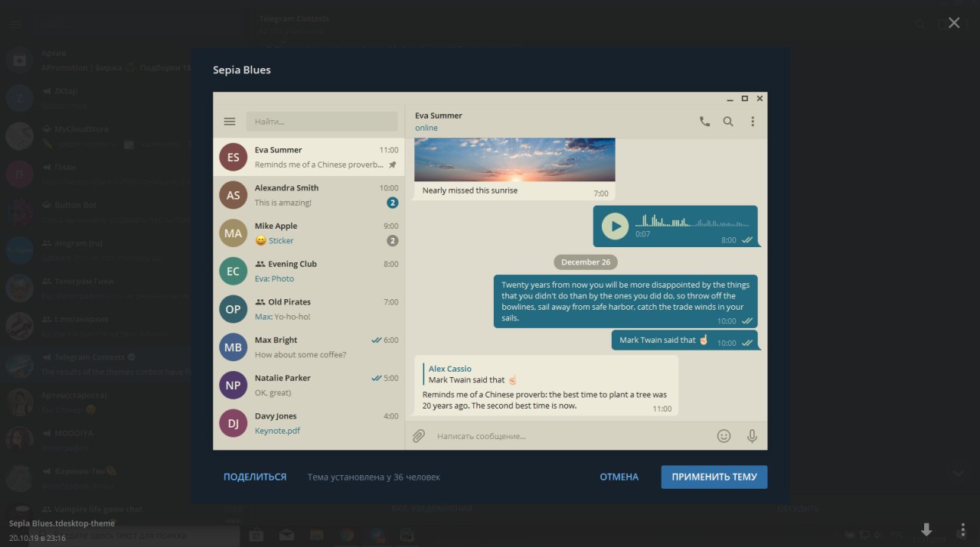Open the three-dot menu in Eva Summer's chat header
The width and height of the screenshot is (980, 547).
pyautogui.click(x=753, y=122)
